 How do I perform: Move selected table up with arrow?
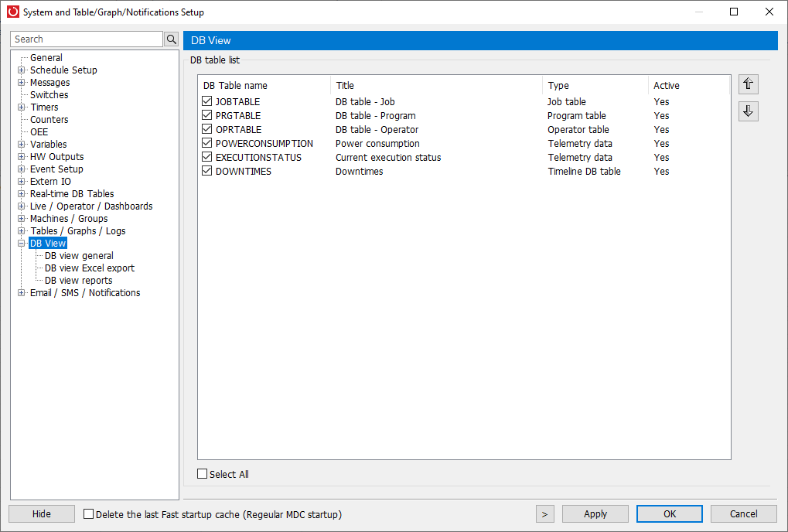tap(749, 84)
